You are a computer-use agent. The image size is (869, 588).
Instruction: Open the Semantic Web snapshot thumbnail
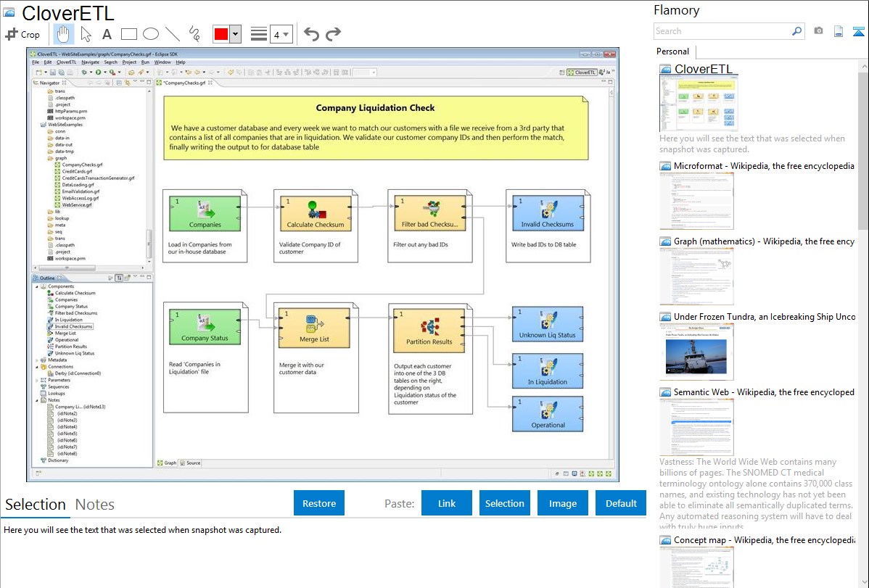click(696, 427)
